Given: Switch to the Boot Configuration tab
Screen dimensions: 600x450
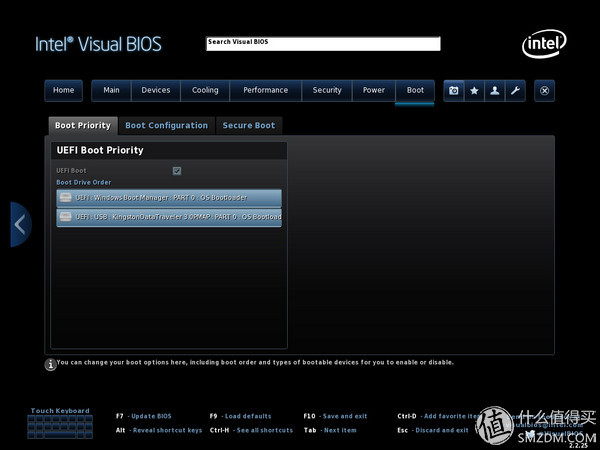Looking at the screenshot, I should coord(166,126).
